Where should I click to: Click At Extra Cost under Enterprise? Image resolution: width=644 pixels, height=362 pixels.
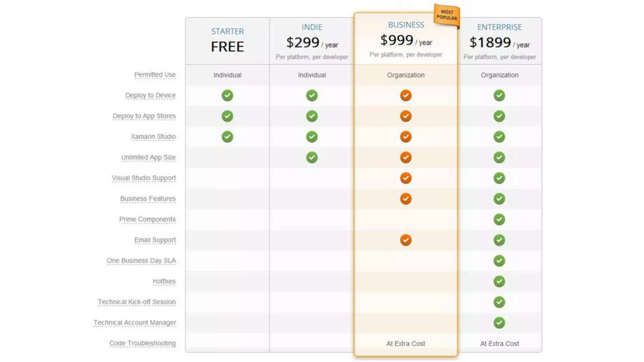click(x=499, y=343)
